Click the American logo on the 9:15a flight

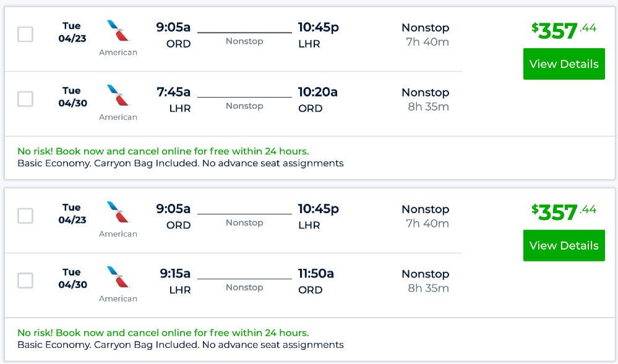(118, 277)
